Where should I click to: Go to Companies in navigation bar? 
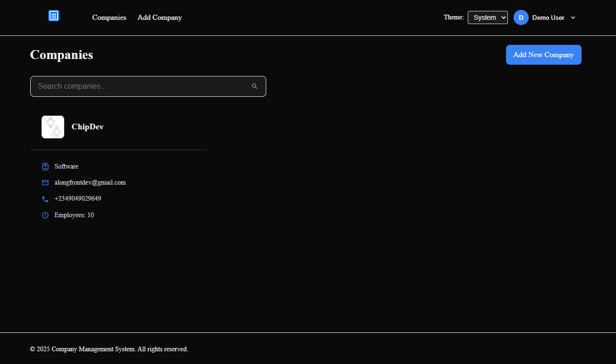pos(109,17)
